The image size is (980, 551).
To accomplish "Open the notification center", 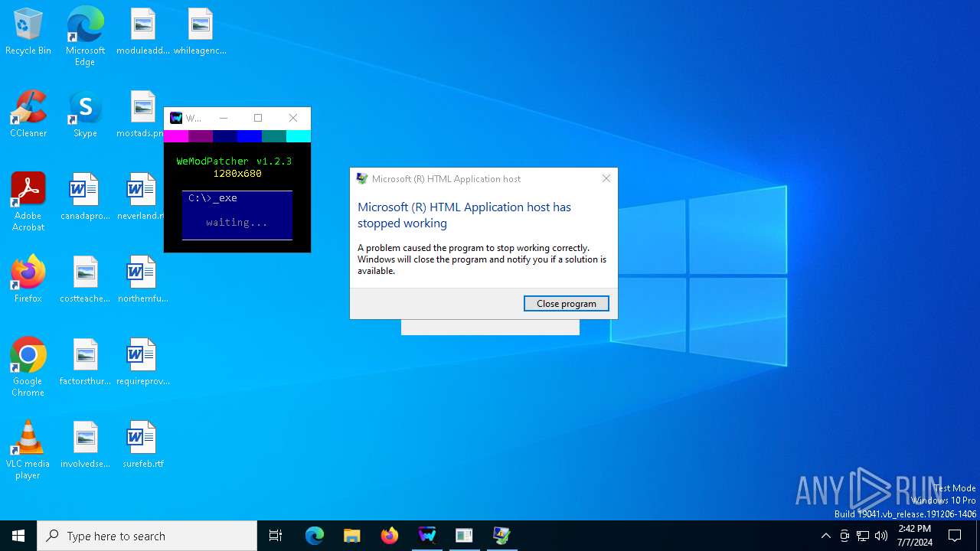I will (x=955, y=536).
